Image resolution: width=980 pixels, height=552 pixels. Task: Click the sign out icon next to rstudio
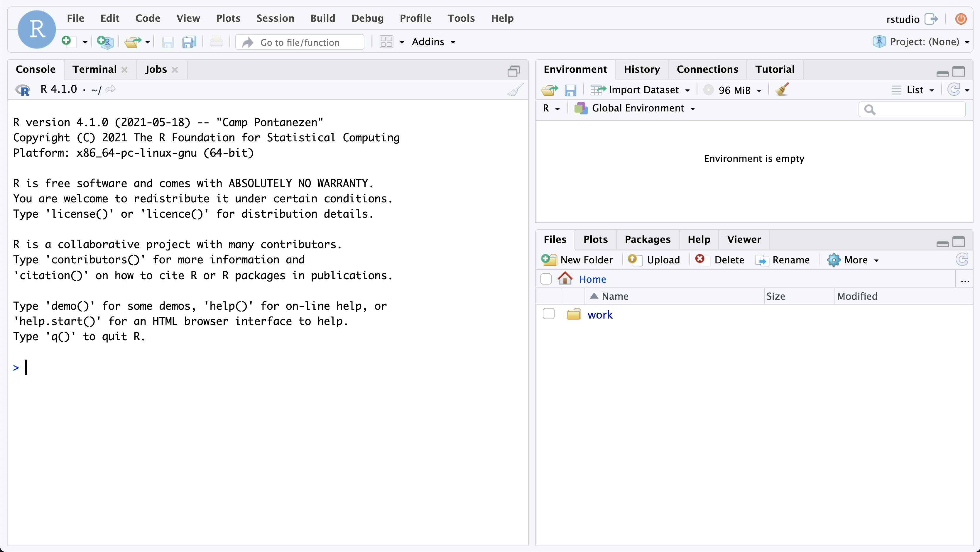[x=931, y=19]
